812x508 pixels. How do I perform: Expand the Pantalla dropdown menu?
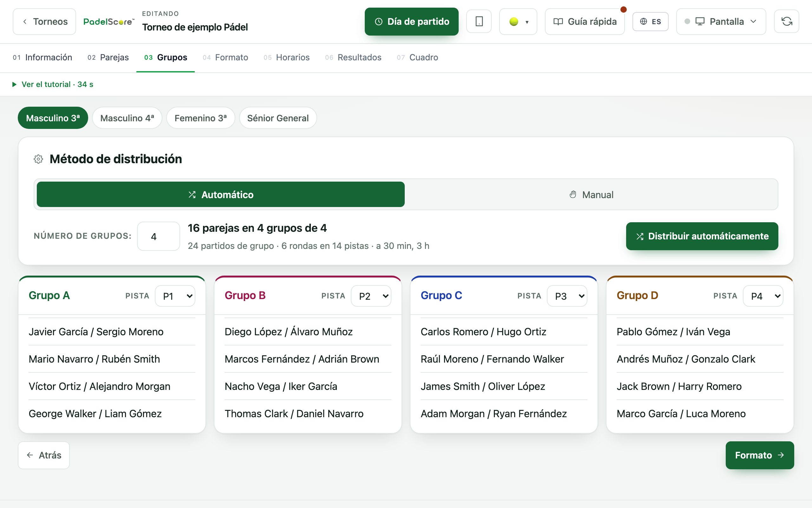[721, 22]
